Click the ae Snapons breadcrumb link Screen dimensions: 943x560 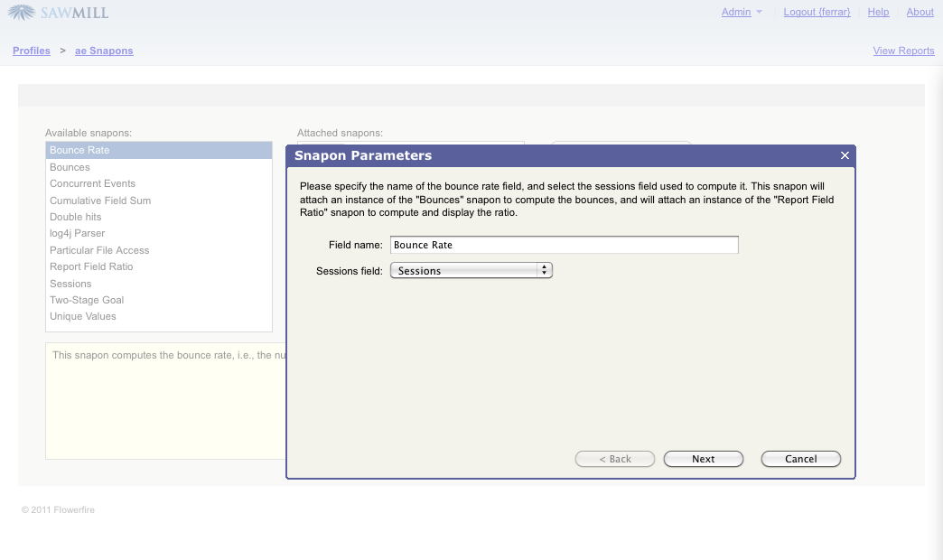104,51
